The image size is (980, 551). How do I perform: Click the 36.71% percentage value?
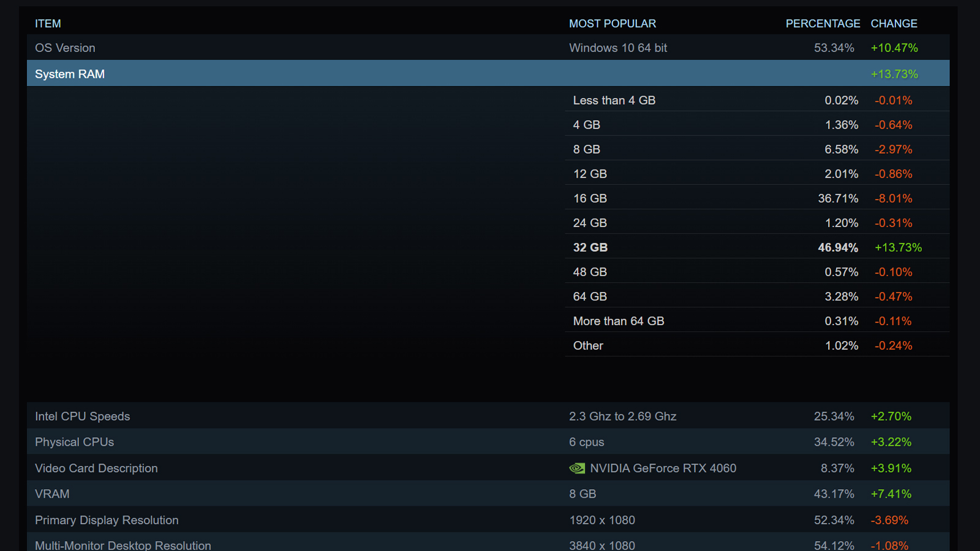click(838, 198)
